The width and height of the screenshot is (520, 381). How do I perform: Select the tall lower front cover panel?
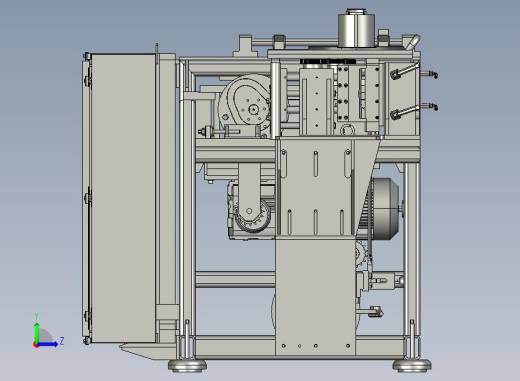[x=315, y=297]
